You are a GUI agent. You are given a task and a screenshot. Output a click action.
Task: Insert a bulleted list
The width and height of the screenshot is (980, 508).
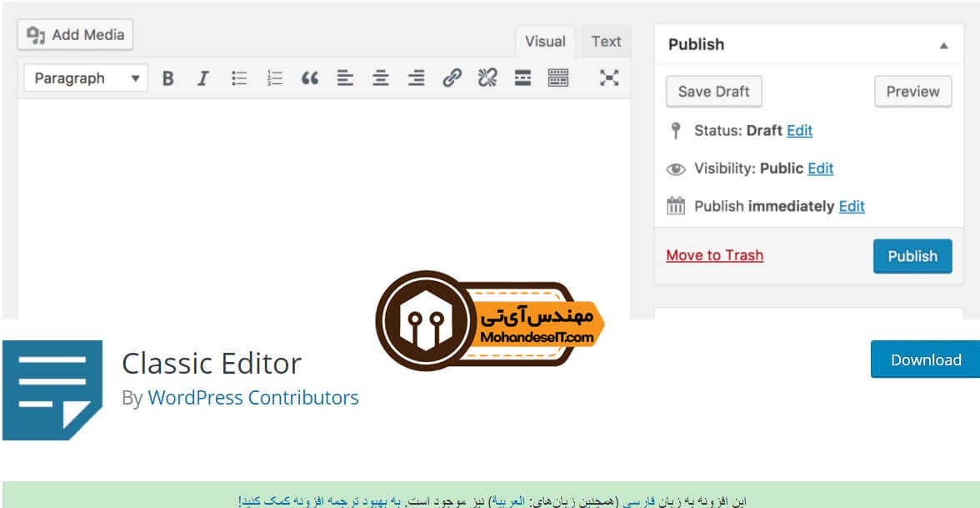click(x=238, y=78)
